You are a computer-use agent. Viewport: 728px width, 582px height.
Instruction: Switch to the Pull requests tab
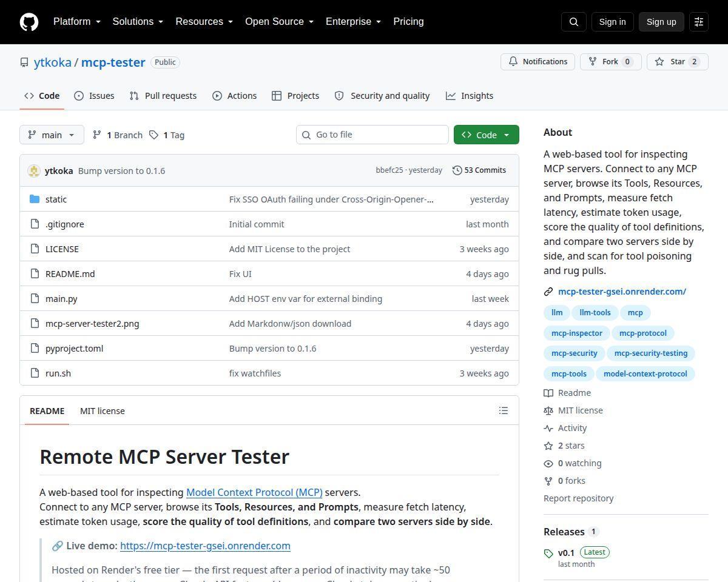pos(163,96)
